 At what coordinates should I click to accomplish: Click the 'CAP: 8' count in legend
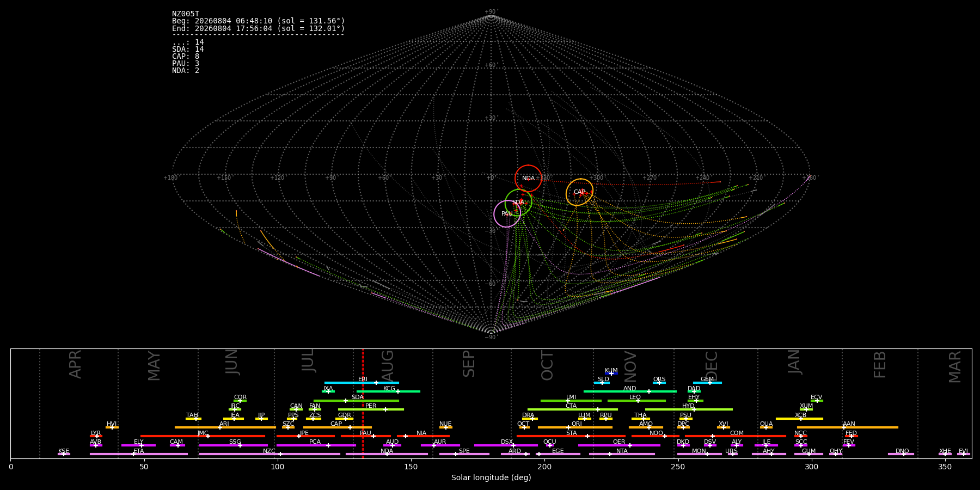pos(186,57)
